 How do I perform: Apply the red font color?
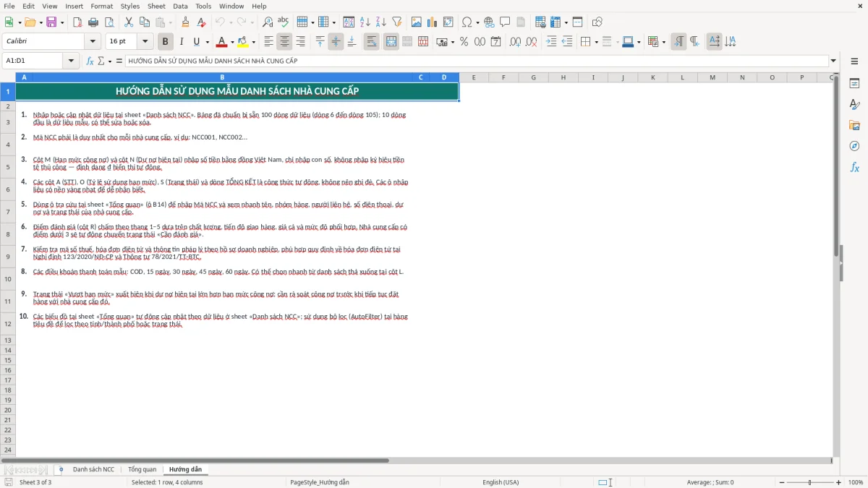[x=221, y=42]
